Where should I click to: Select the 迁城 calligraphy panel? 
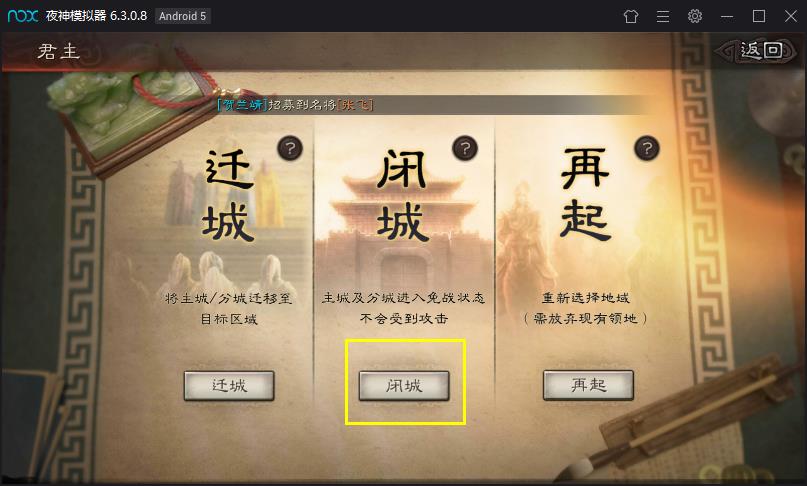coord(229,196)
